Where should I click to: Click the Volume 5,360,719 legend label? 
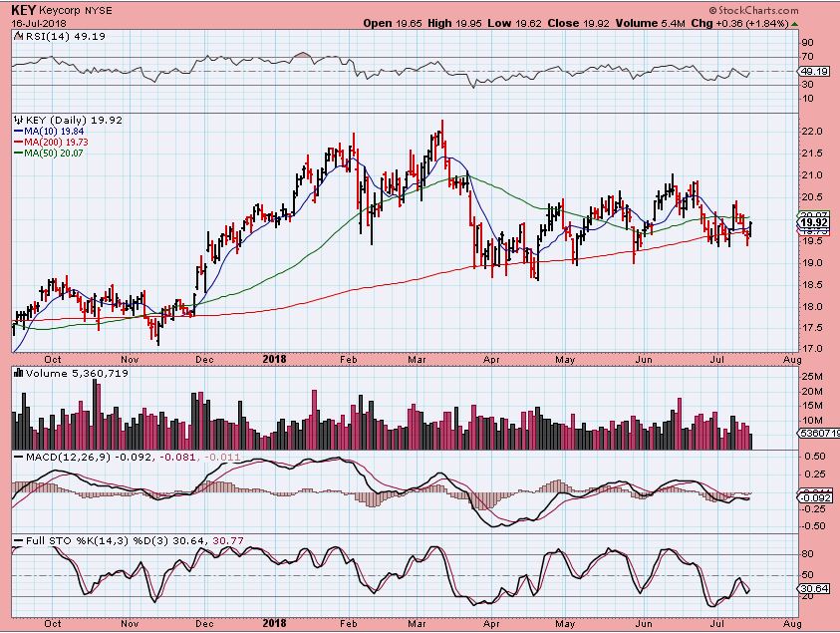click(x=77, y=374)
